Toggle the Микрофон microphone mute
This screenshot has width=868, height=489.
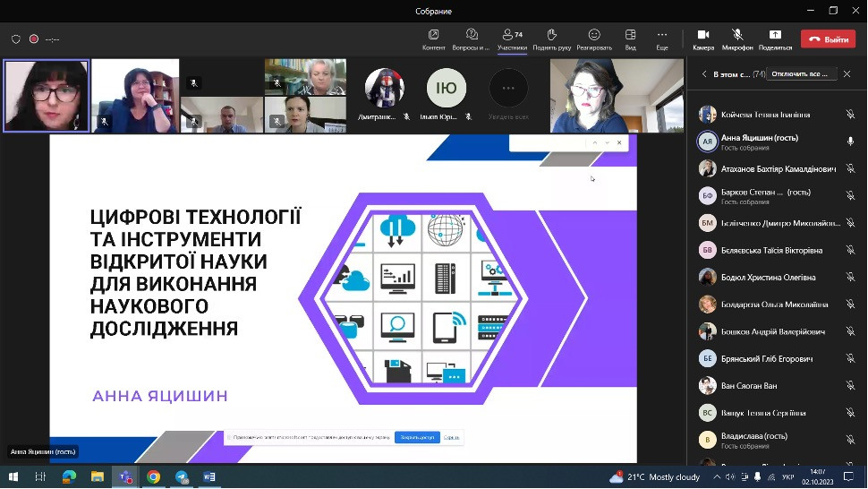point(737,39)
